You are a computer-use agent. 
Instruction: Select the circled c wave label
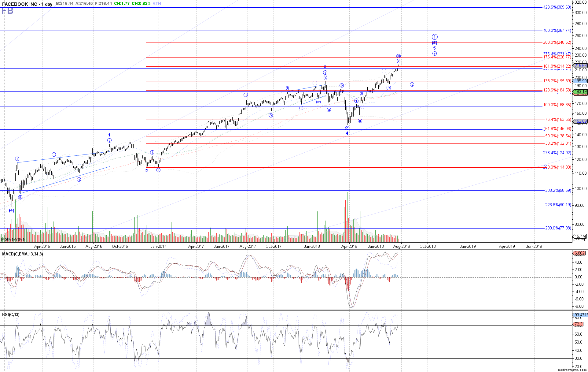pyautogui.click(x=347, y=128)
